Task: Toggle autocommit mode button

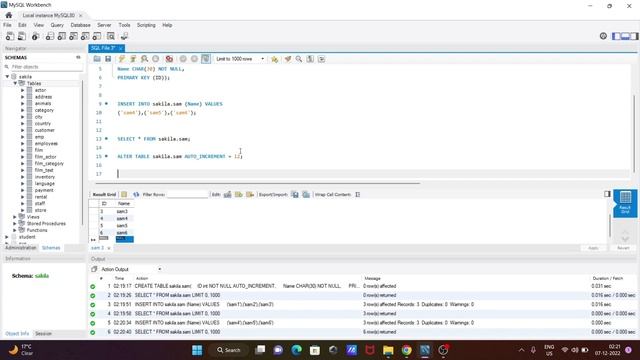Action: tap(206, 59)
